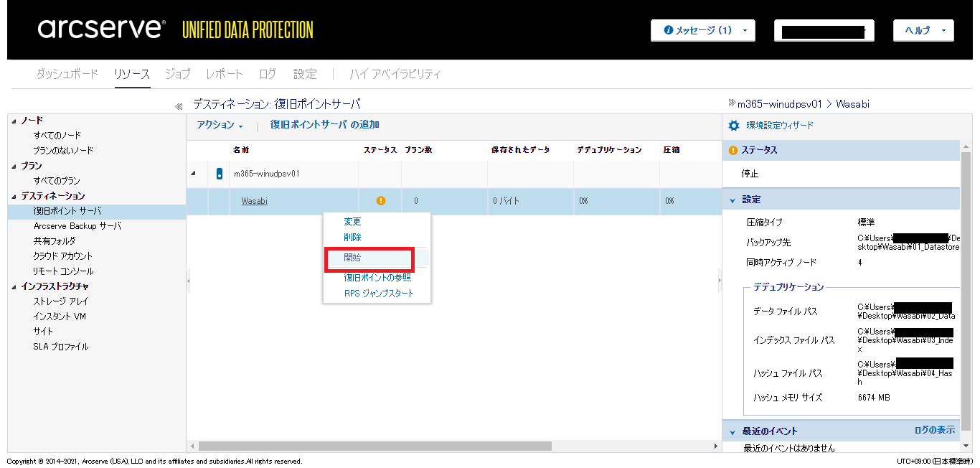Image resolution: width=980 pixels, height=468 pixels.
Task: Switch to the ジョブ tab
Action: click(x=178, y=74)
